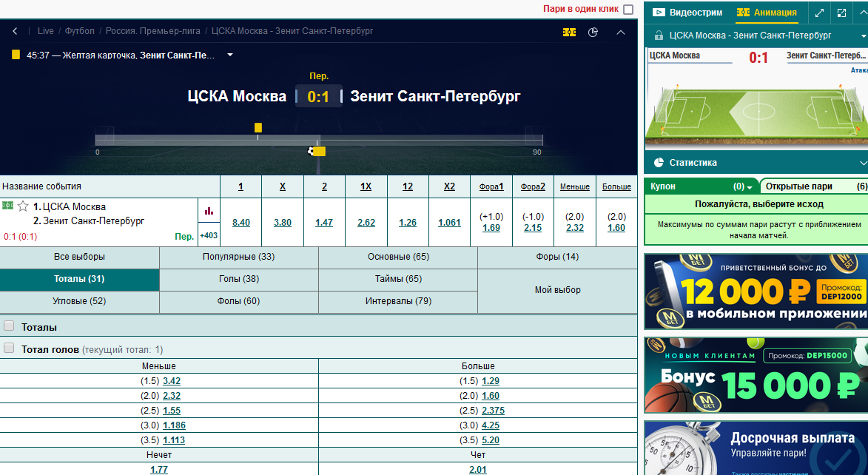The width and height of the screenshot is (868, 475).
Task: Select the Таймы (65) filter
Action: [x=398, y=279]
